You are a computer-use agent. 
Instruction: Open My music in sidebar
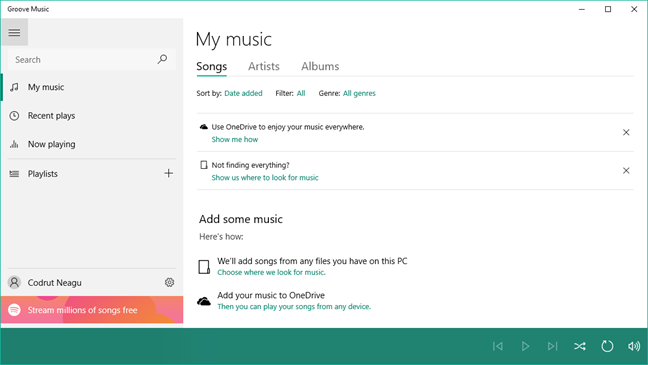pos(92,87)
